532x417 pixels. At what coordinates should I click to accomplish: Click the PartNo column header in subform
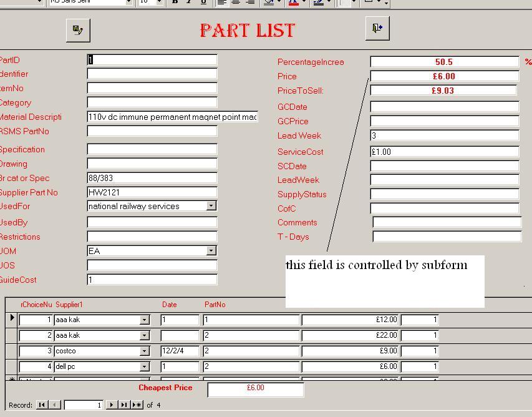pyautogui.click(x=215, y=304)
